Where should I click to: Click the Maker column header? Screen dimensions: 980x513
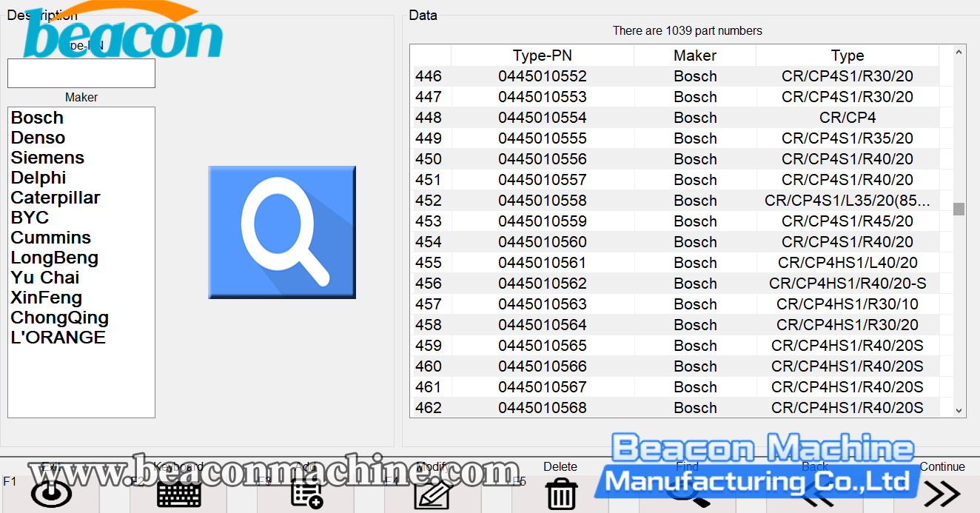tap(695, 56)
